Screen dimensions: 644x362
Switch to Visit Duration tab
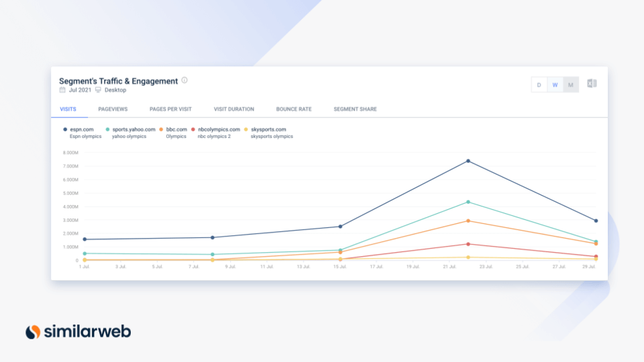pos(233,109)
